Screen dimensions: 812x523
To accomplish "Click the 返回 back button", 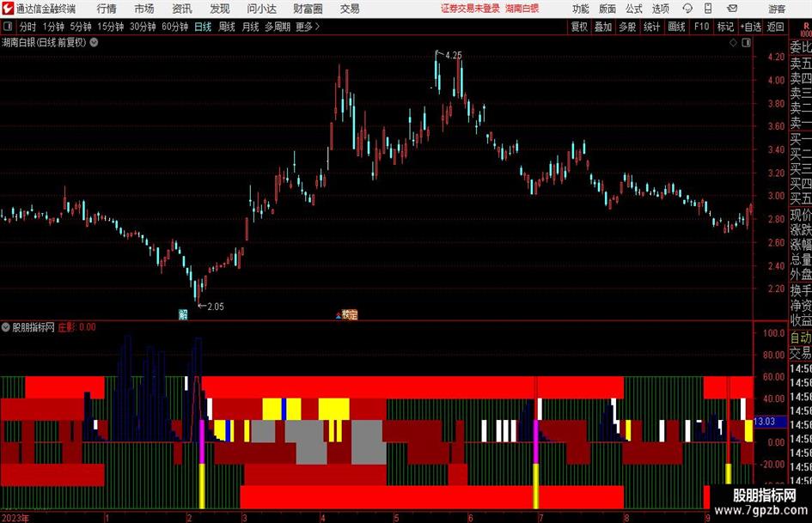I will point(775,27).
